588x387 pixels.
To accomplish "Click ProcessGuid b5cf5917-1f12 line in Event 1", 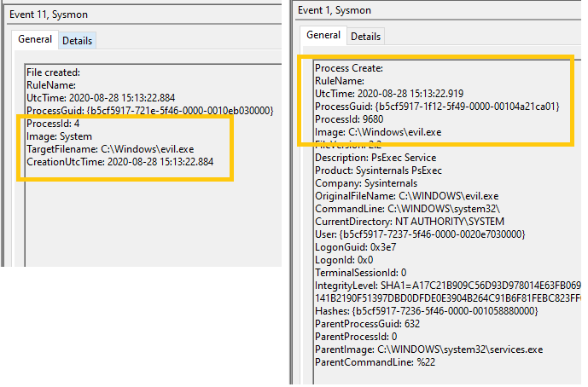I will [437, 107].
